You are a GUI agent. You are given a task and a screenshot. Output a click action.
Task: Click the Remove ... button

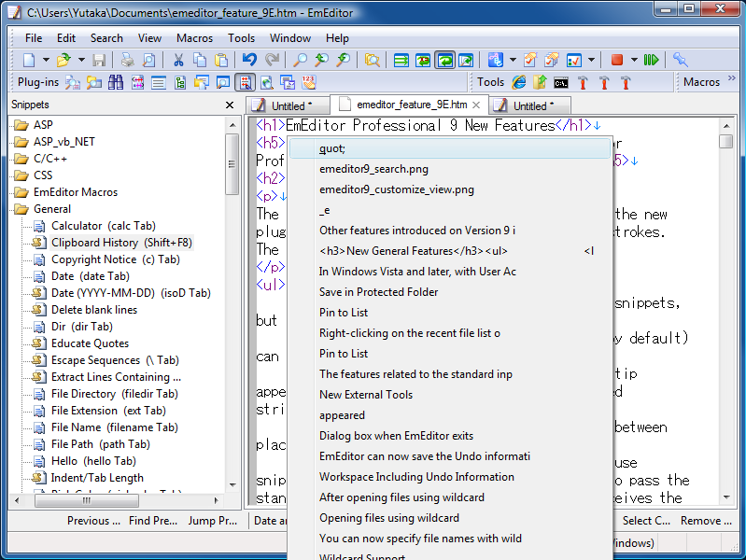(706, 521)
